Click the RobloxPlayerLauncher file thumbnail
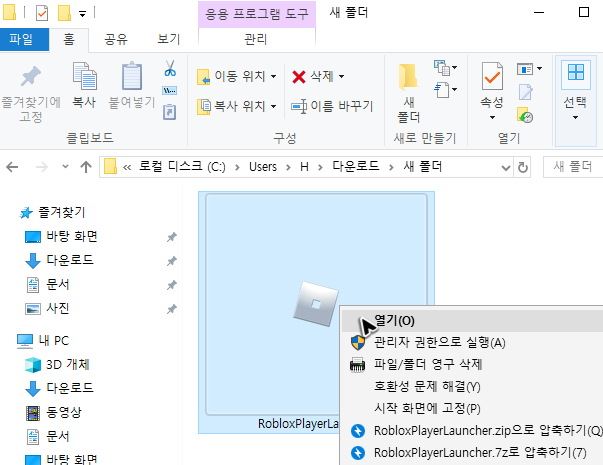Viewport: 603px width, 465px height. (315, 304)
